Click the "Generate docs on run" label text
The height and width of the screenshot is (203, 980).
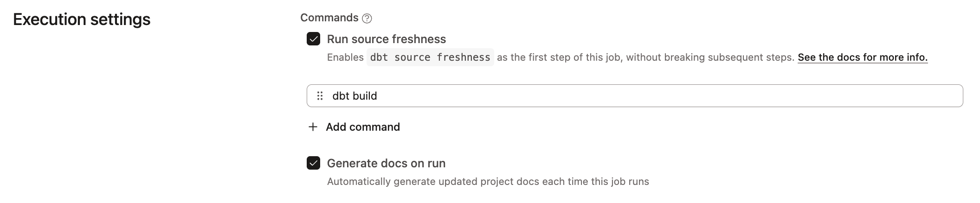point(386,164)
